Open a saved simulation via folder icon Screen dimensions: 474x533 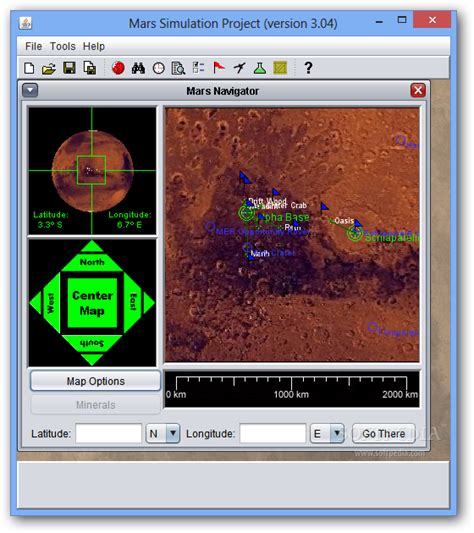[x=49, y=68]
